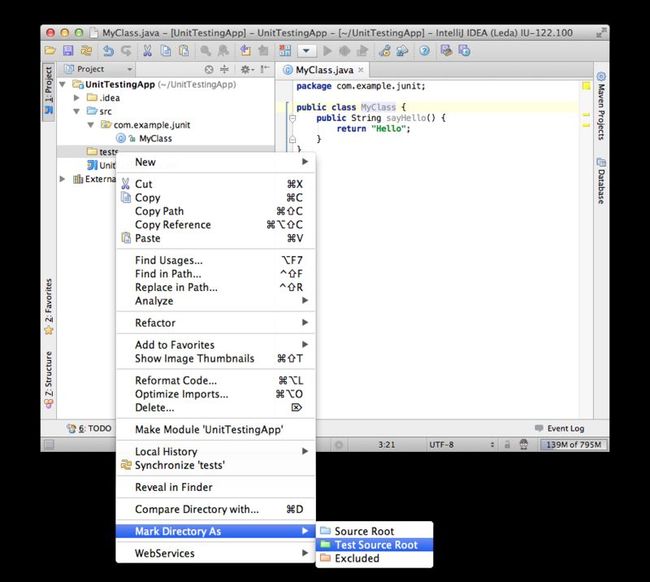Image resolution: width=650 pixels, height=582 pixels.
Task: Click the Undo arrow icon
Action: point(108,51)
